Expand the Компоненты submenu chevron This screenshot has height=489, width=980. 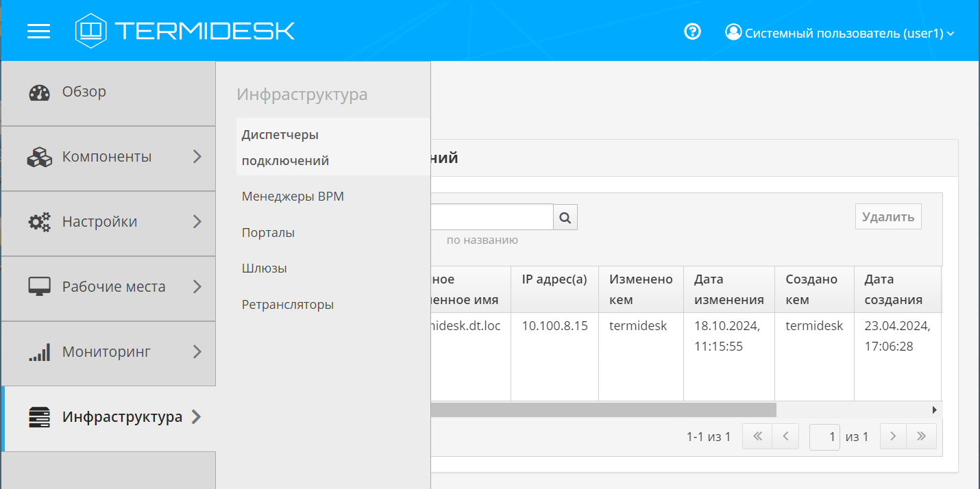tap(197, 157)
